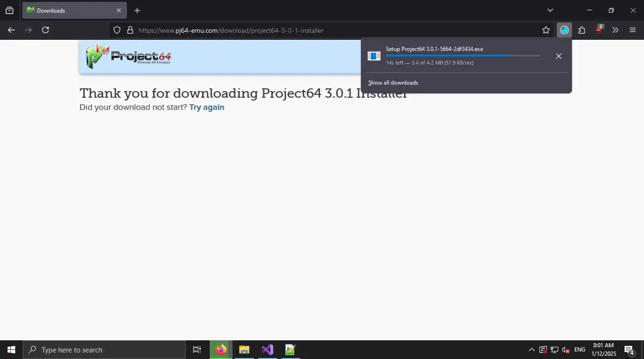The image size is (644, 359).
Task: Open the network tray icon
Action: coord(554,350)
